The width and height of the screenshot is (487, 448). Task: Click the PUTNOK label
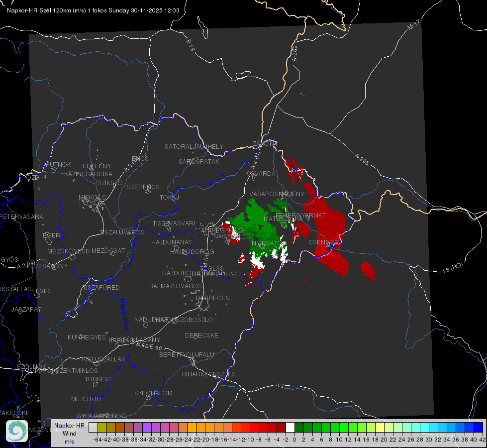coord(58,164)
